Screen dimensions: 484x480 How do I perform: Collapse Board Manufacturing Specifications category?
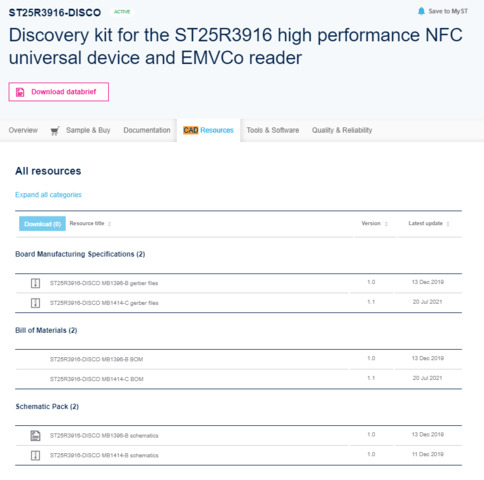pos(80,254)
